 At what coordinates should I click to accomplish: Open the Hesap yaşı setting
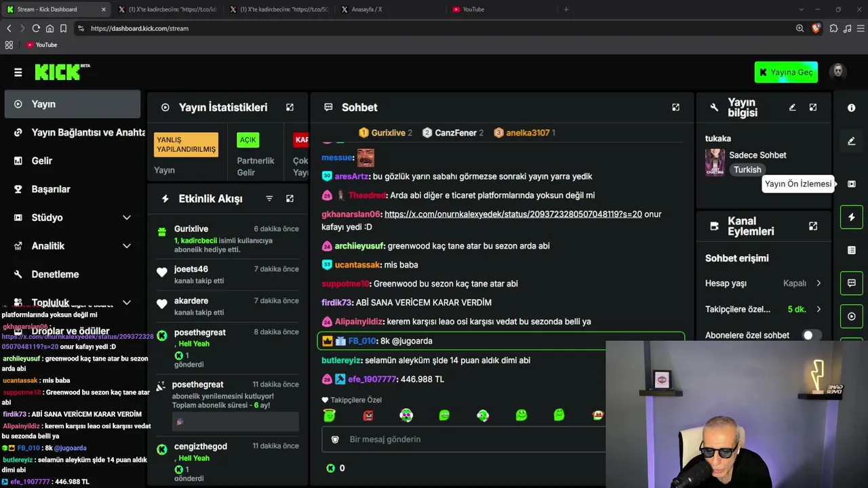coord(764,283)
